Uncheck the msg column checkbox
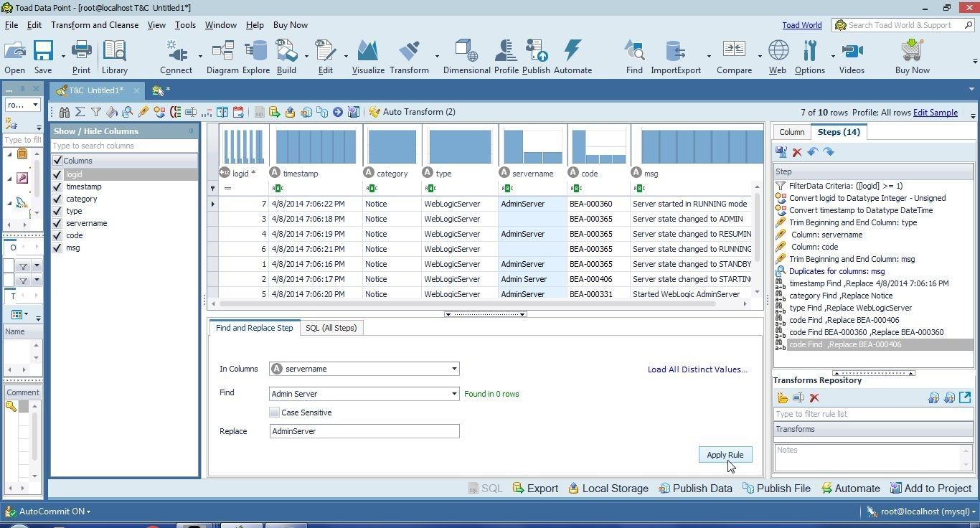The height and width of the screenshot is (528, 980). (57, 247)
